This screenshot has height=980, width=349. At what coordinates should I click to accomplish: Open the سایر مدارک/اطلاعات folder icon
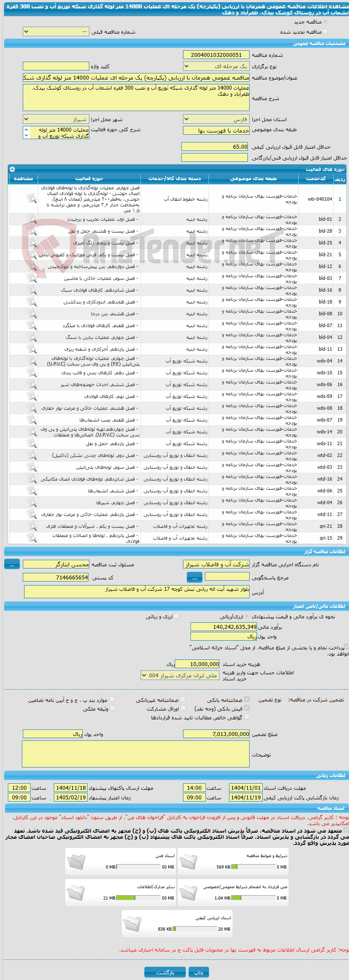(x=76, y=893)
